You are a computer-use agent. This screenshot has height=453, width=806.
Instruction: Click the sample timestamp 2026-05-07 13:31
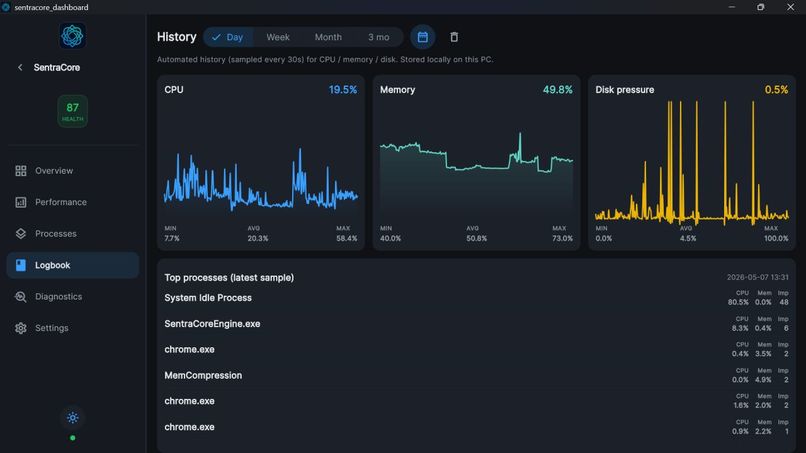click(757, 277)
